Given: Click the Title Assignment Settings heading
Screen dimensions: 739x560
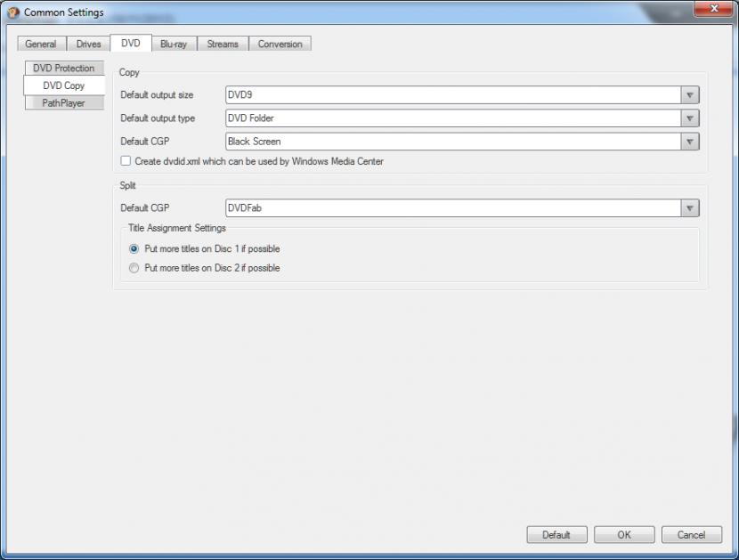Looking at the screenshot, I should click(x=177, y=228).
